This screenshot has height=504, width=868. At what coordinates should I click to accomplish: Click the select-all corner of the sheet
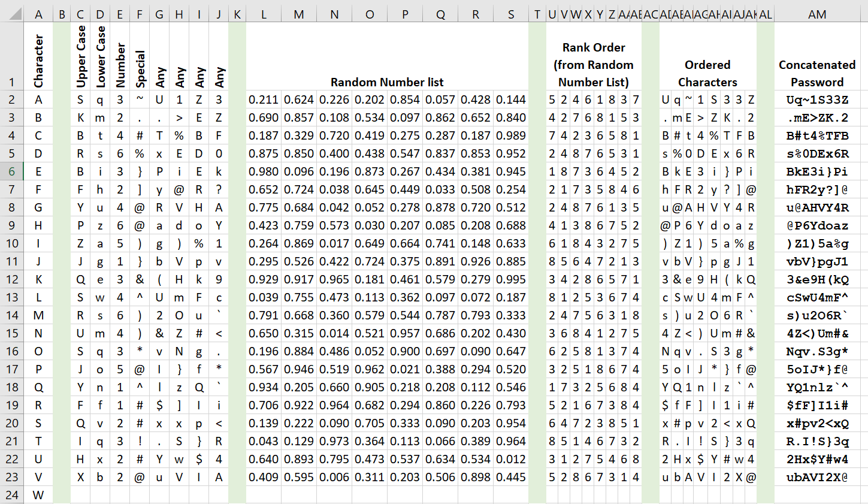click(x=12, y=14)
